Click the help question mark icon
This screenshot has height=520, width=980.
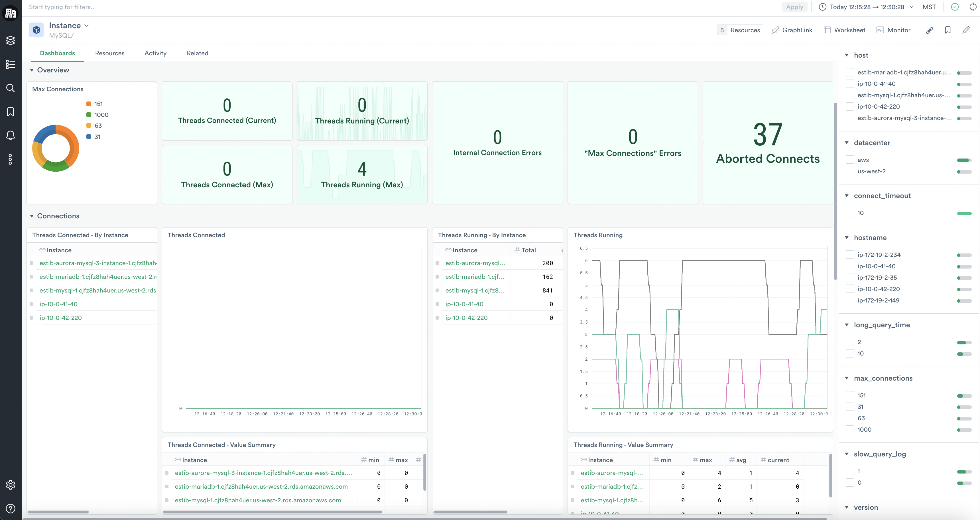pos(10,508)
